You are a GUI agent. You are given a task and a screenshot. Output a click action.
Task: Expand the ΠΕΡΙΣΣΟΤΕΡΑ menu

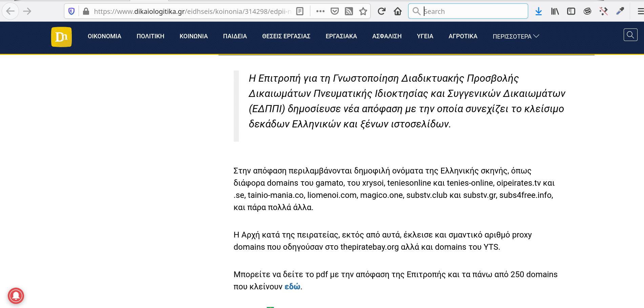(516, 37)
